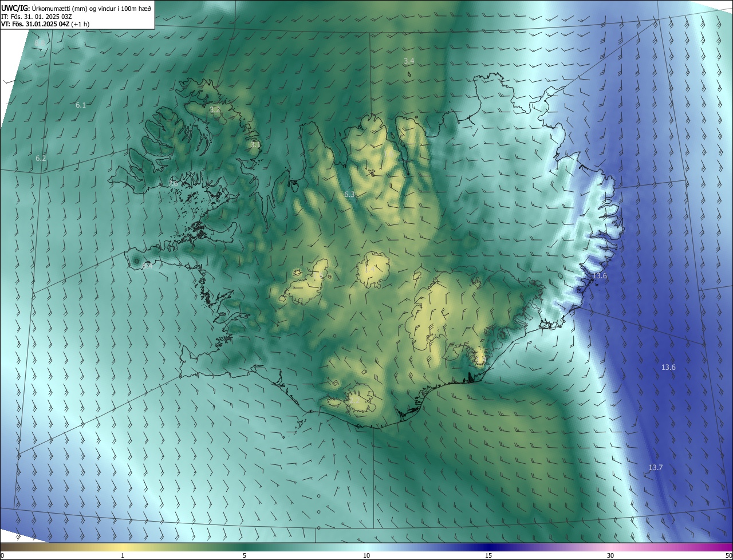Select the 'IT: Fös. 31. 01. 2025 03Z' line

[x=37, y=17]
